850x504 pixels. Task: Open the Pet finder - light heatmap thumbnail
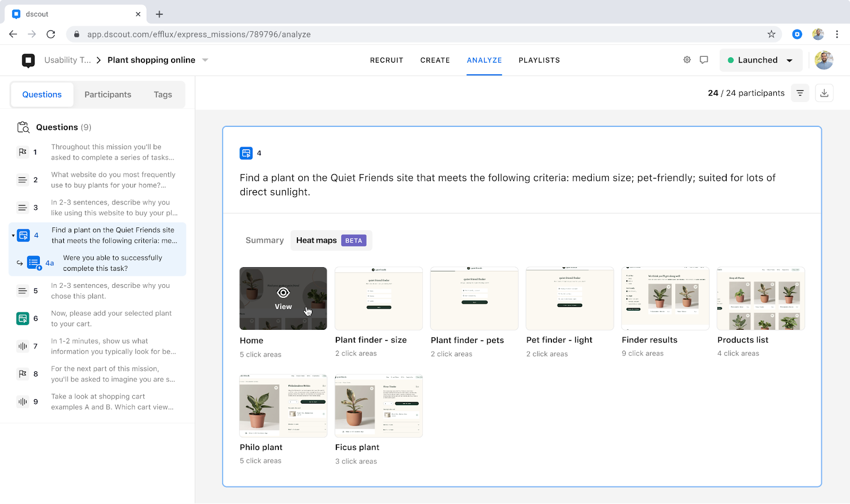click(570, 298)
